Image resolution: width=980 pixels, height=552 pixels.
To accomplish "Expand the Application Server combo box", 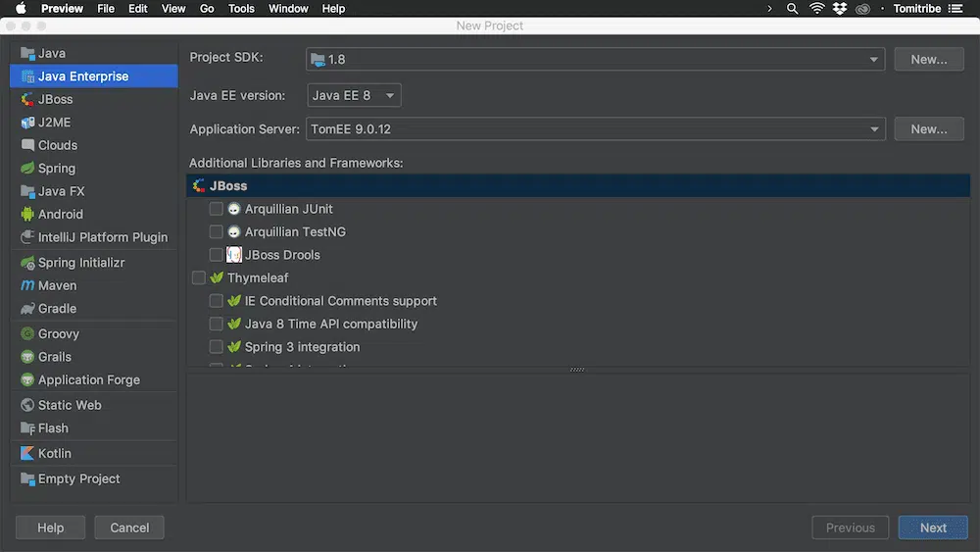I will point(595,129).
